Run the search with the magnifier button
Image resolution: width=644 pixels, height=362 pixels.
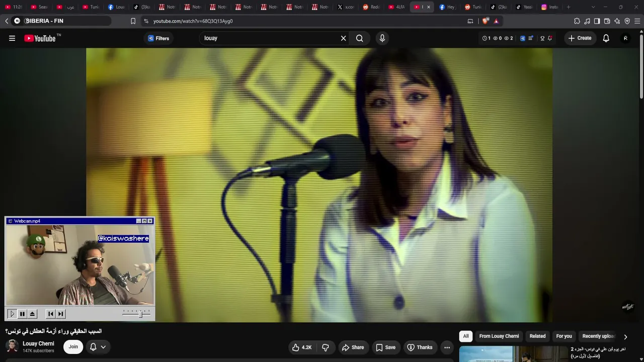tap(360, 38)
